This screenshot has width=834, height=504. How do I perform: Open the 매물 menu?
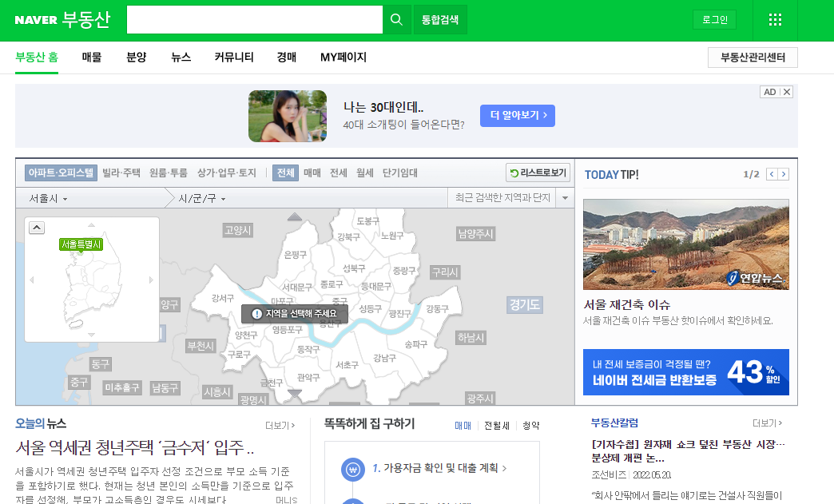[x=92, y=58]
